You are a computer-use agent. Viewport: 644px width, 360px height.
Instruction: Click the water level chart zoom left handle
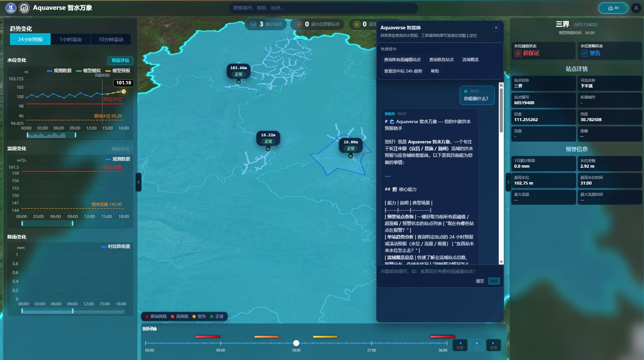coord(28,135)
